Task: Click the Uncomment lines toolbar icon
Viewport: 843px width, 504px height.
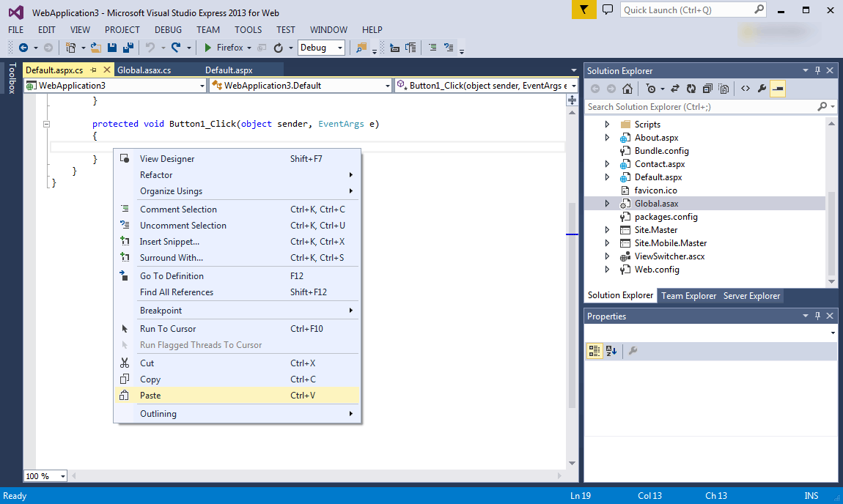Action: 449,48
